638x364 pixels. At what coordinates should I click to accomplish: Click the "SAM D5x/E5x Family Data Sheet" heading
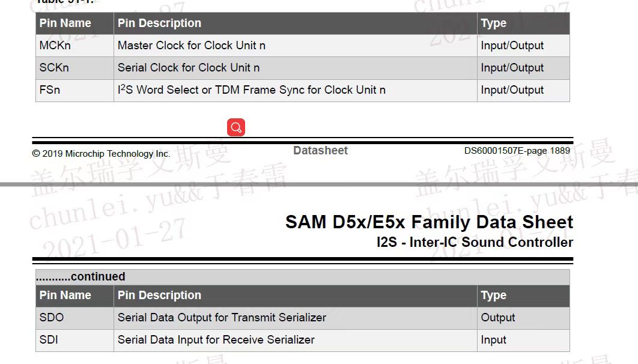(429, 222)
